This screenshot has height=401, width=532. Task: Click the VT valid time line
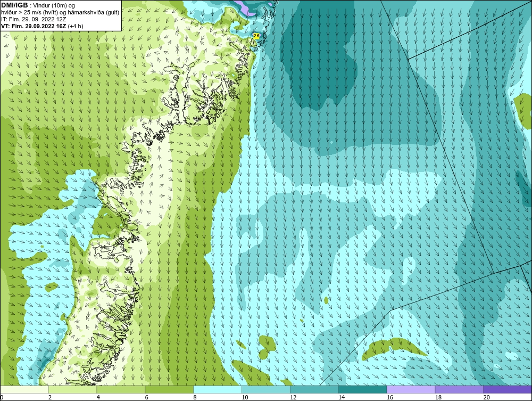[x=42, y=26]
